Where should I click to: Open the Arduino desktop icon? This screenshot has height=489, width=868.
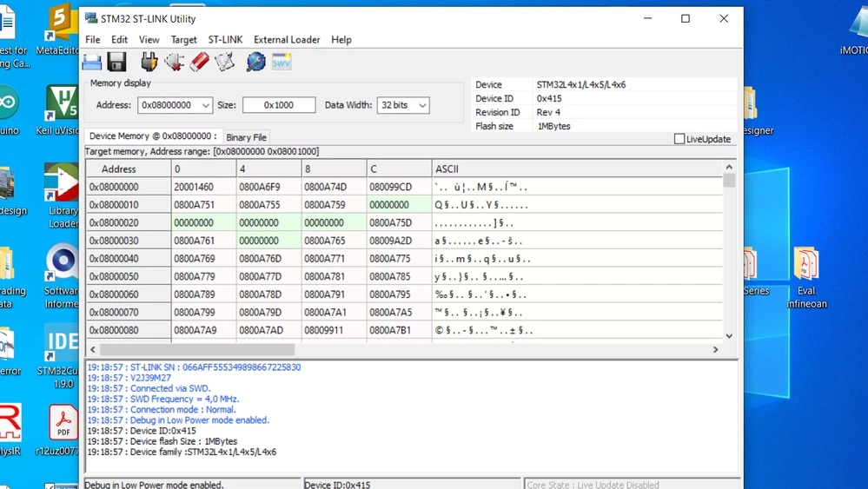point(10,110)
